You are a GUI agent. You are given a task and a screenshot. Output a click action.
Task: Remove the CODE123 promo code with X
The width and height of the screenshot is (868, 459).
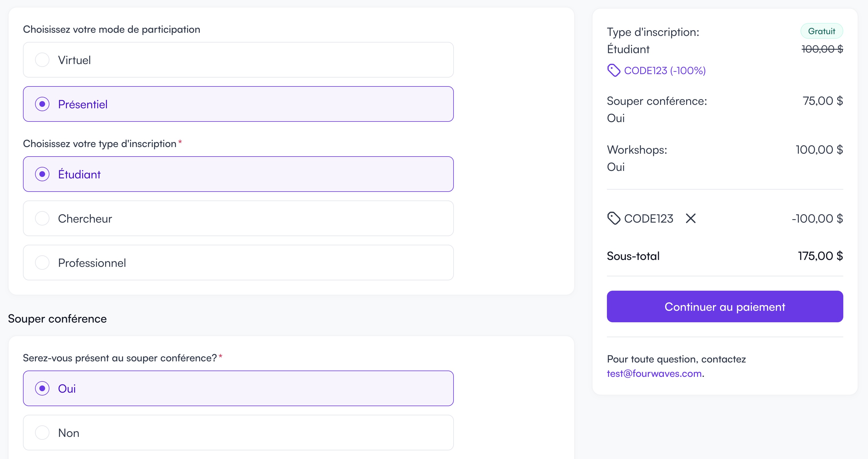(690, 218)
